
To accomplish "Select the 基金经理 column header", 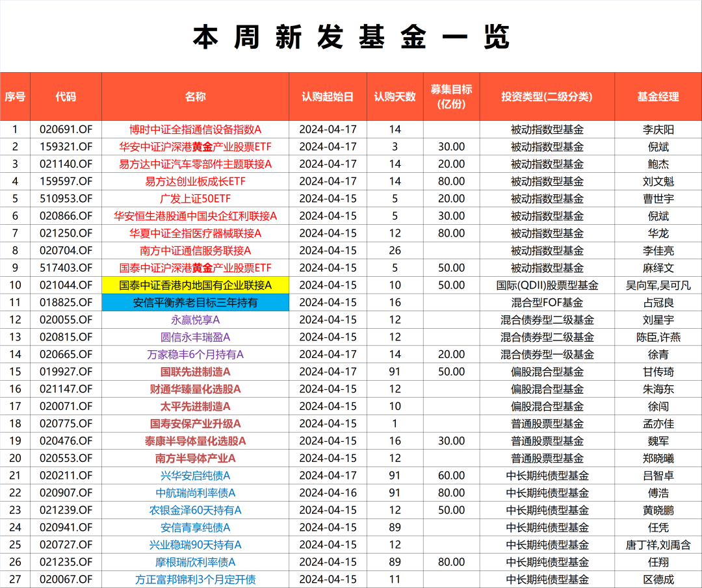I will click(658, 97).
